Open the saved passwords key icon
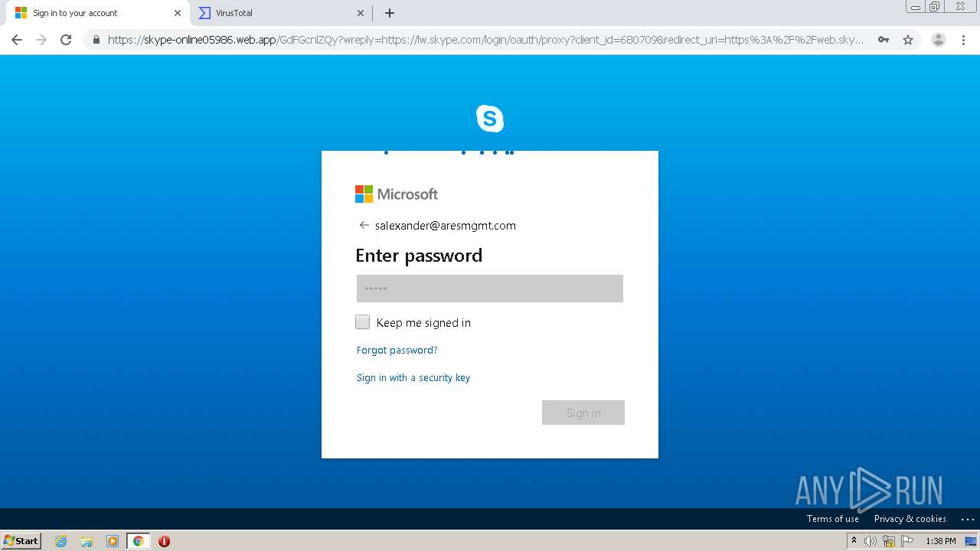The image size is (980, 551). tap(884, 40)
